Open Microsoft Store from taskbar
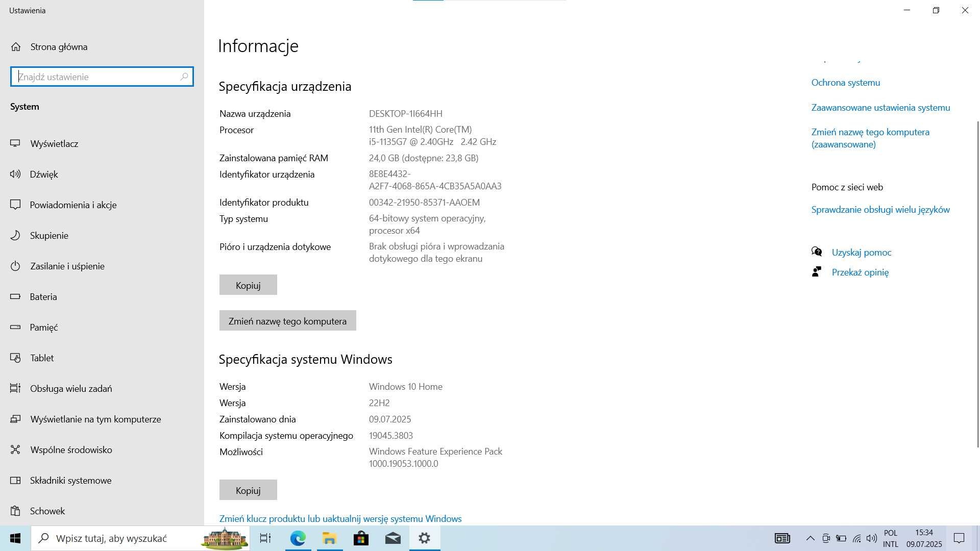Screen dimensions: 980x551 pos(361,538)
